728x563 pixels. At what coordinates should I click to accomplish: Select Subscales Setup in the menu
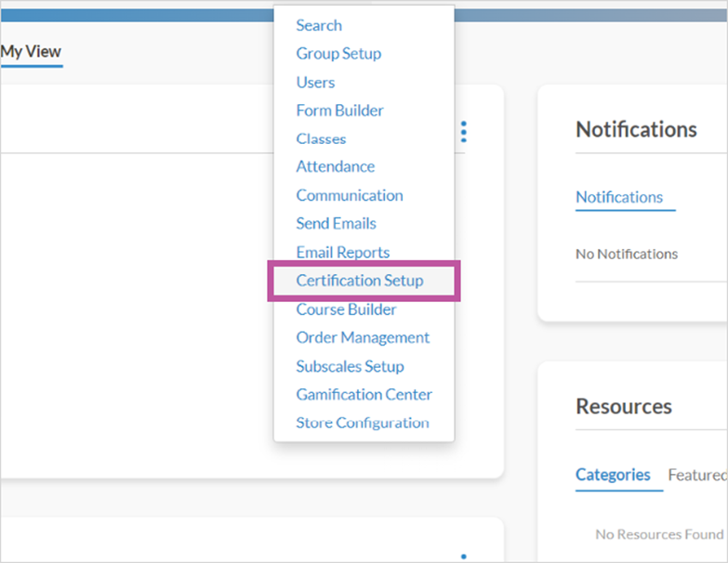(351, 366)
